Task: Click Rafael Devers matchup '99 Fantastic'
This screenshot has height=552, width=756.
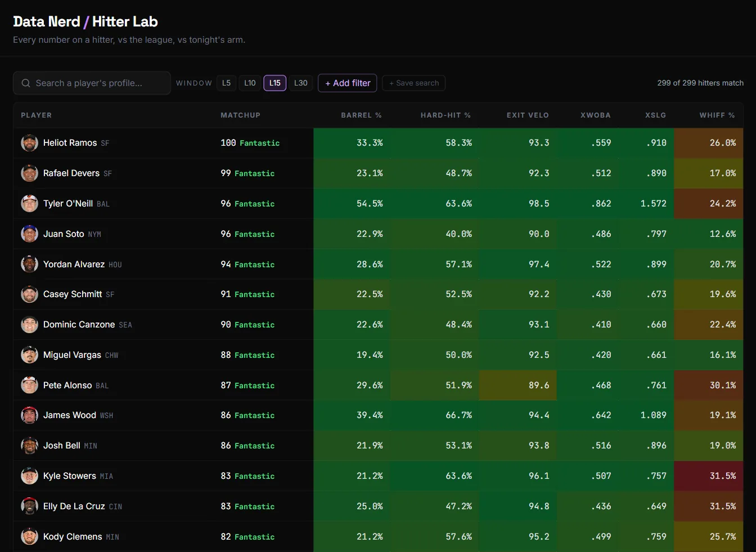Action: [247, 173]
